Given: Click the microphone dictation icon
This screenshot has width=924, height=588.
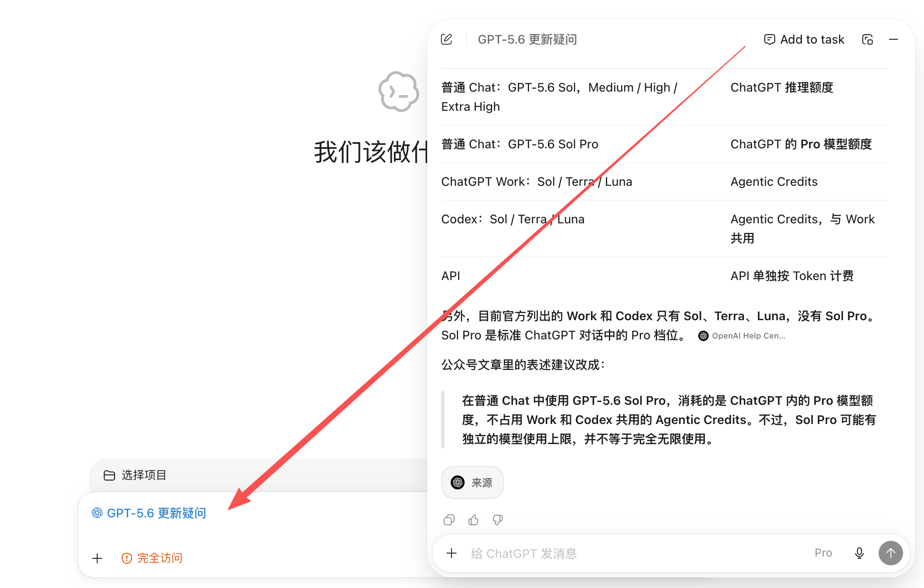Looking at the screenshot, I should 859,553.
